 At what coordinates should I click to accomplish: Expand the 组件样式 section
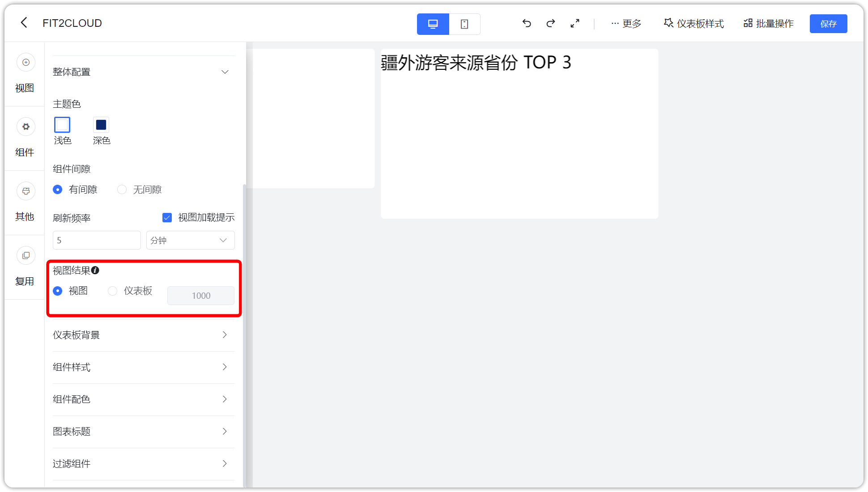144,367
